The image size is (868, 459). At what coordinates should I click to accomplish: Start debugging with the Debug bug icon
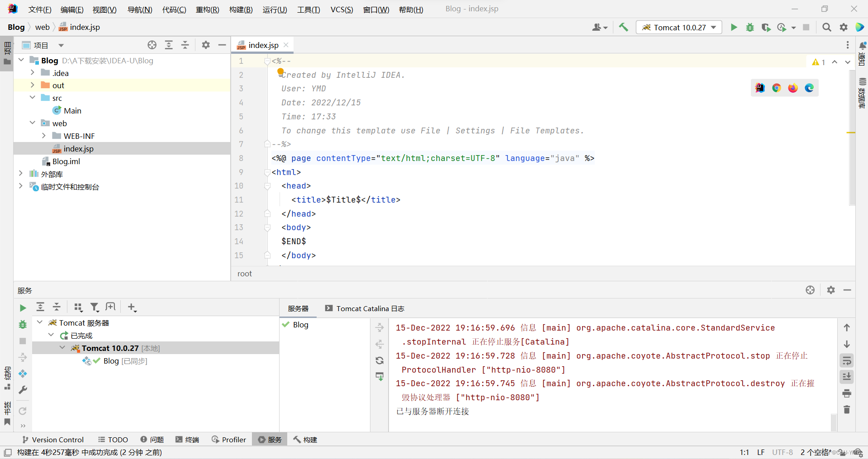point(750,27)
